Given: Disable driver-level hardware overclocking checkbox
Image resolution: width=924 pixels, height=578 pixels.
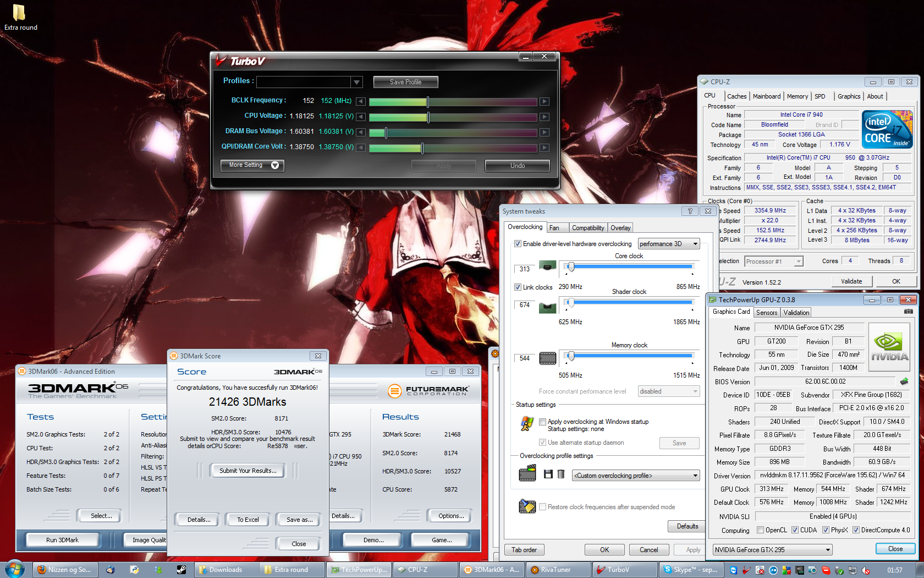Looking at the screenshot, I should tap(518, 244).
